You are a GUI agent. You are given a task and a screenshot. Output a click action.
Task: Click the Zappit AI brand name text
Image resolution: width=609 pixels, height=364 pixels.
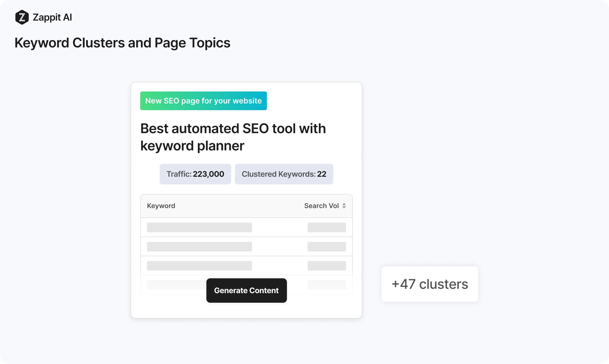(52, 17)
